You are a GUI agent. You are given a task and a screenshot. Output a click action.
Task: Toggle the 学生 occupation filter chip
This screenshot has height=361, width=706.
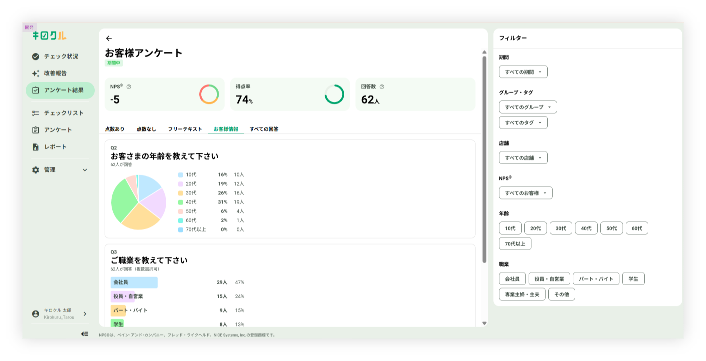[x=634, y=279]
